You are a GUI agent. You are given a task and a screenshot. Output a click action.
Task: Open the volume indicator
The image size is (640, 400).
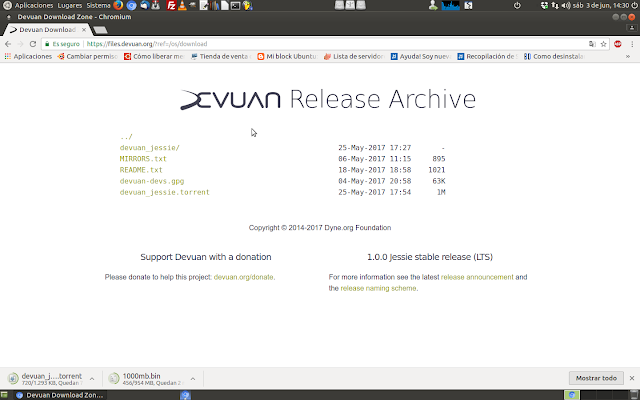(x=566, y=5)
